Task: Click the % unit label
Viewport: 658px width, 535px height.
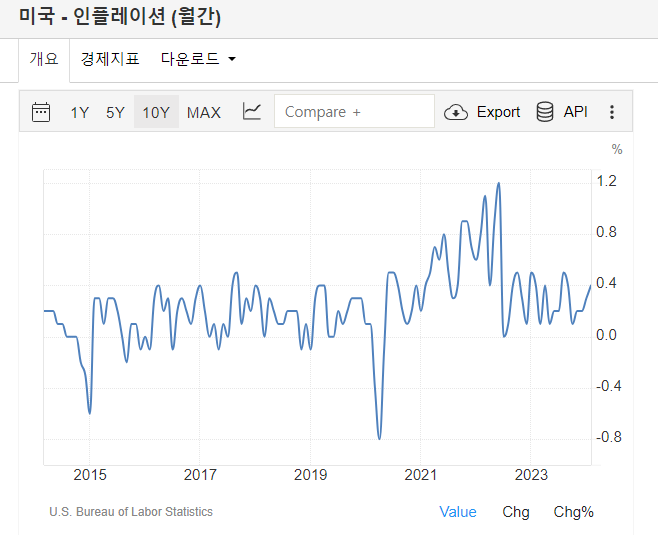Action: (x=617, y=149)
